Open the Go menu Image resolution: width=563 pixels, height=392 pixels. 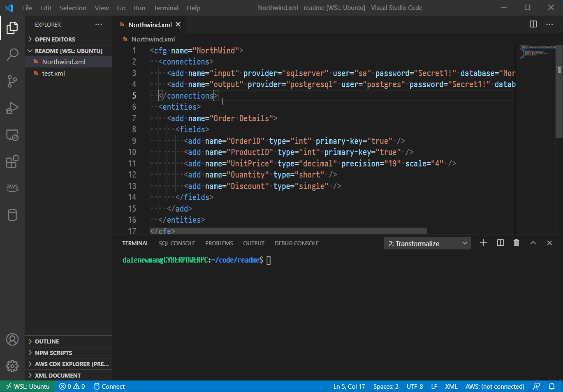tap(121, 8)
